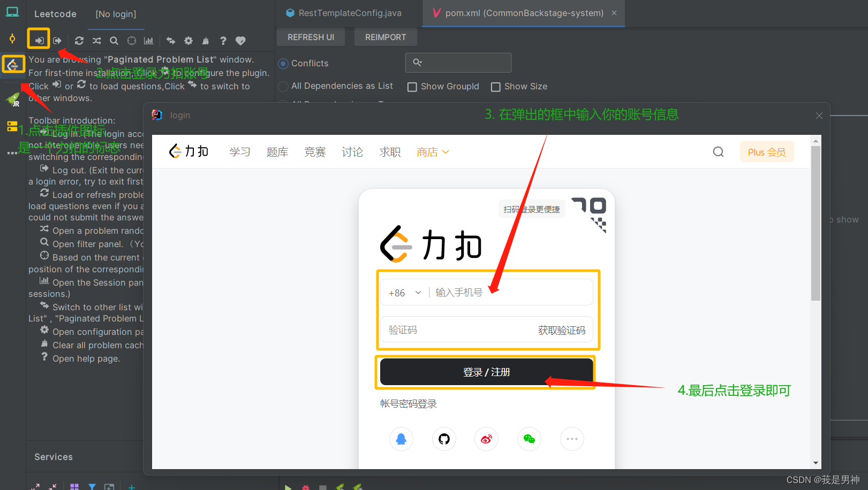Click the Plus 会员 button
The image size is (868, 490).
tap(767, 152)
